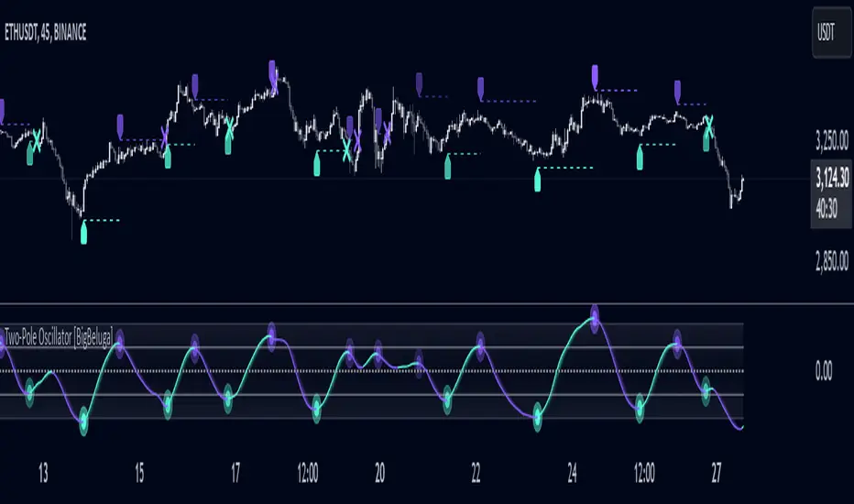This screenshot has height=504, width=854.
Task: Click the teal buy arrow below the long dotted line before the 24th
Action: [538, 180]
